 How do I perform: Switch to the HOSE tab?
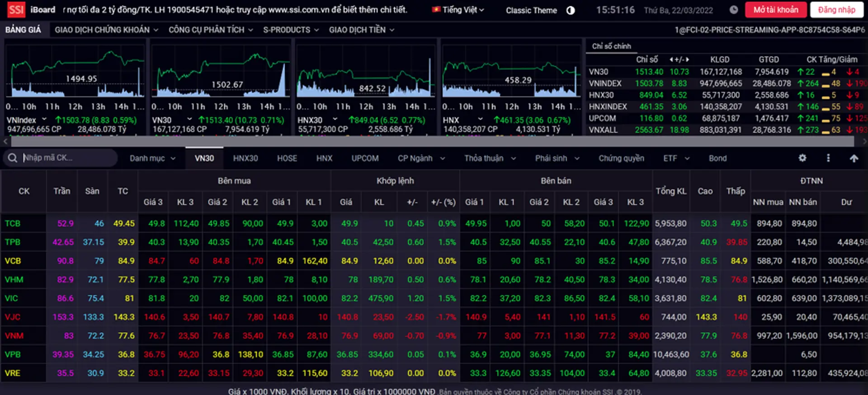(x=287, y=158)
